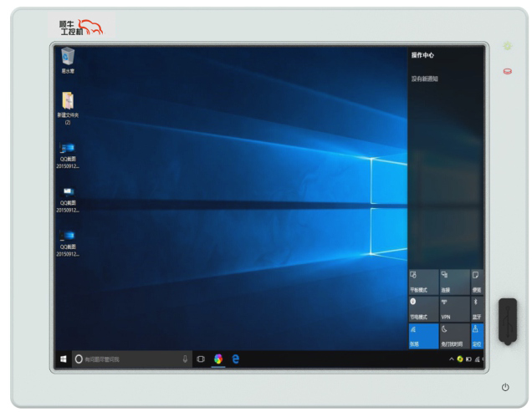Click the Cortana search box

click(132, 359)
